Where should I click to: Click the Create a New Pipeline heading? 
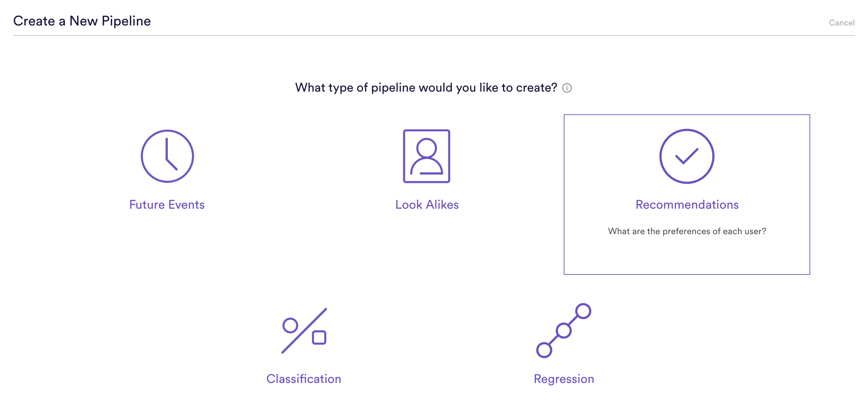point(82,21)
